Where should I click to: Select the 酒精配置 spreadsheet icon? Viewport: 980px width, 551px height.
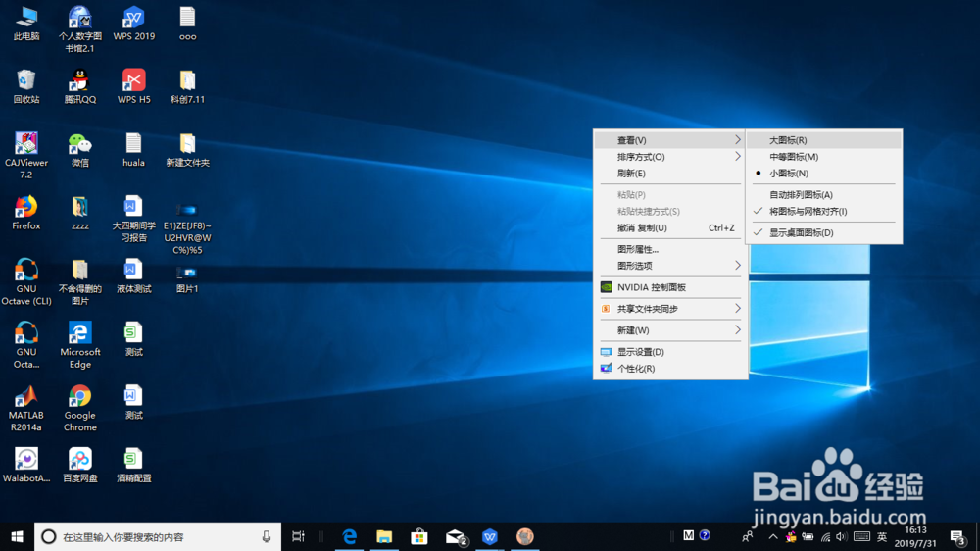point(133,466)
